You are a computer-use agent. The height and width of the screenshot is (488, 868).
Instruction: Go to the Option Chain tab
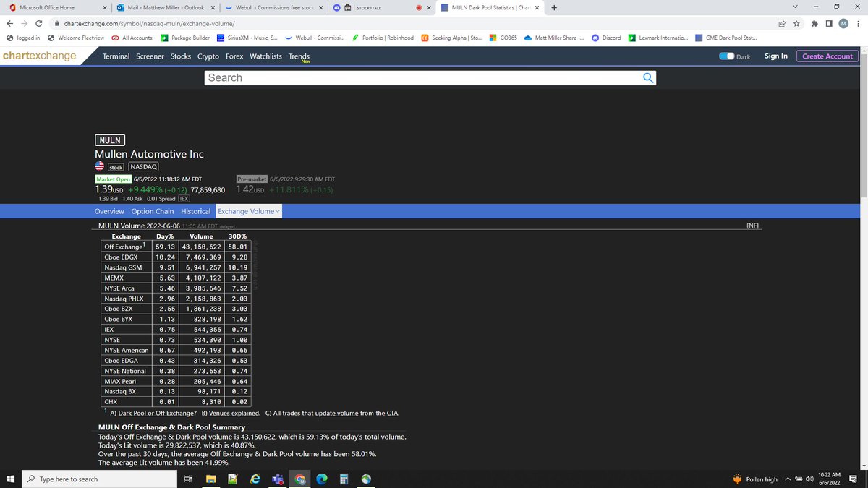pos(153,211)
